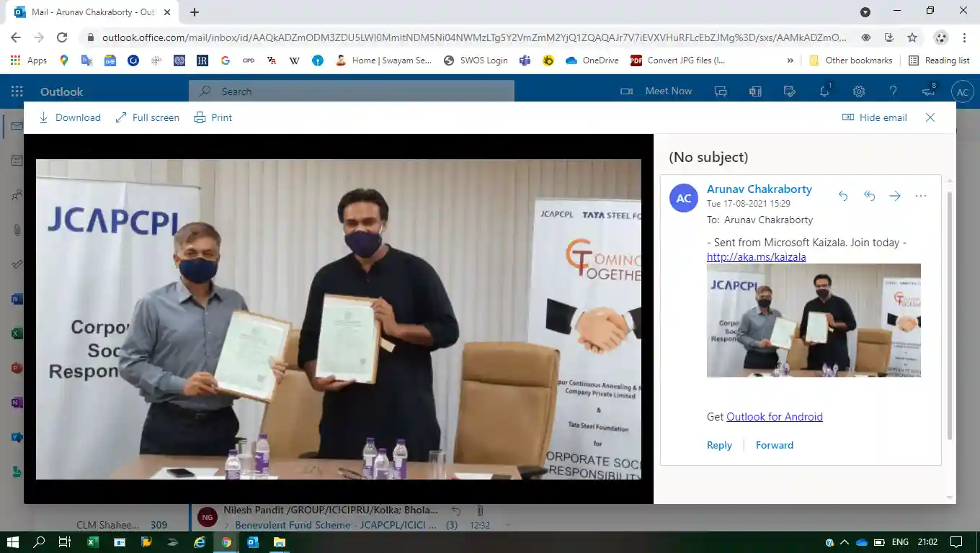The height and width of the screenshot is (553, 980).
Task: Click the Forward text button
Action: click(774, 445)
